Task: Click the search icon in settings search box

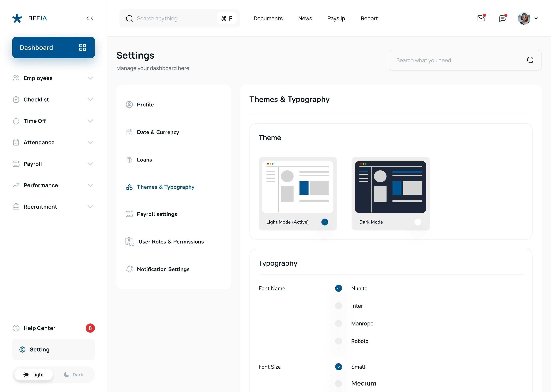Action: coord(530,60)
